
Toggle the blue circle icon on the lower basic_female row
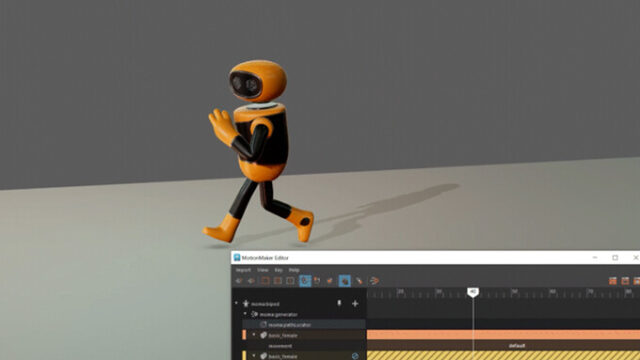tap(355, 356)
